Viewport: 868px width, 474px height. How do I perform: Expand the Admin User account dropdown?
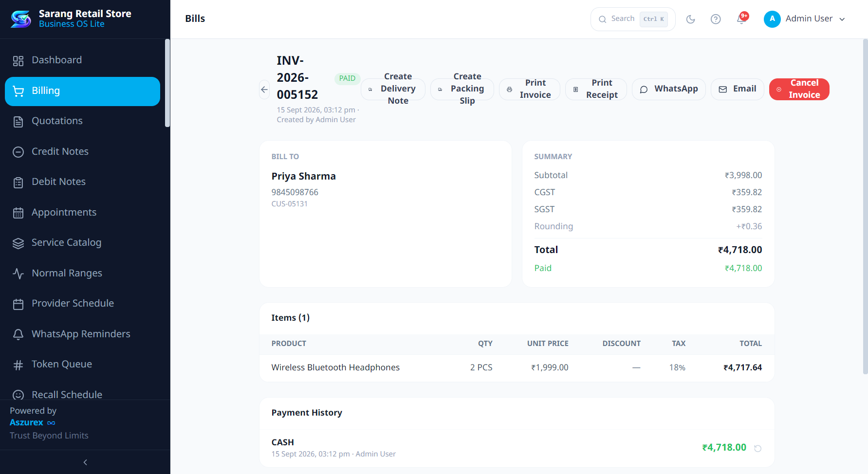pyautogui.click(x=804, y=19)
